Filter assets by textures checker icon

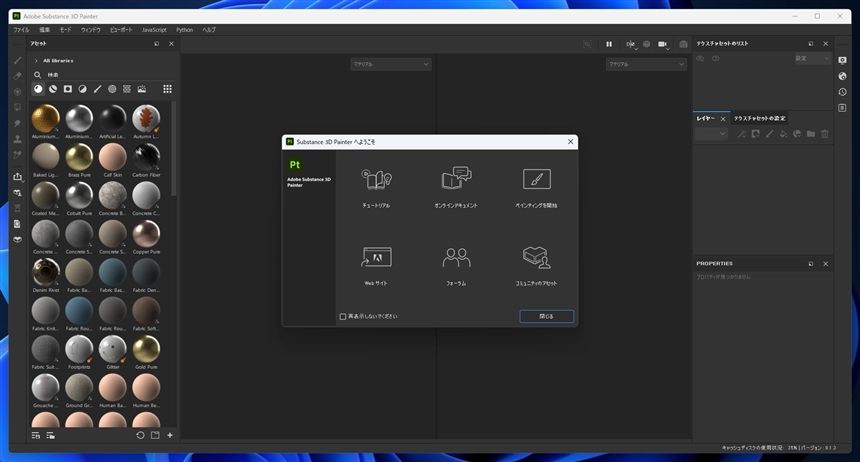pos(127,89)
